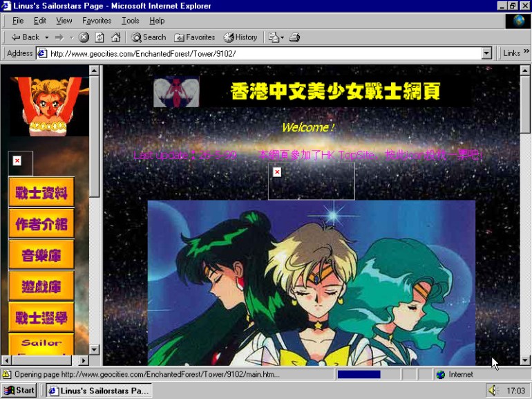Click main page scroll down arrow

[x=525, y=360]
